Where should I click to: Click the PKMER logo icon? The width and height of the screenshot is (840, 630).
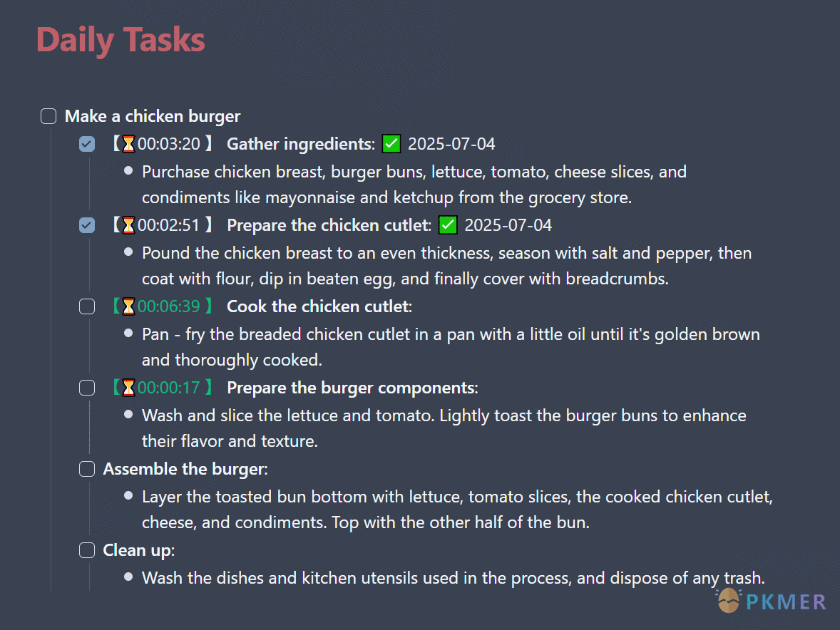click(x=729, y=601)
